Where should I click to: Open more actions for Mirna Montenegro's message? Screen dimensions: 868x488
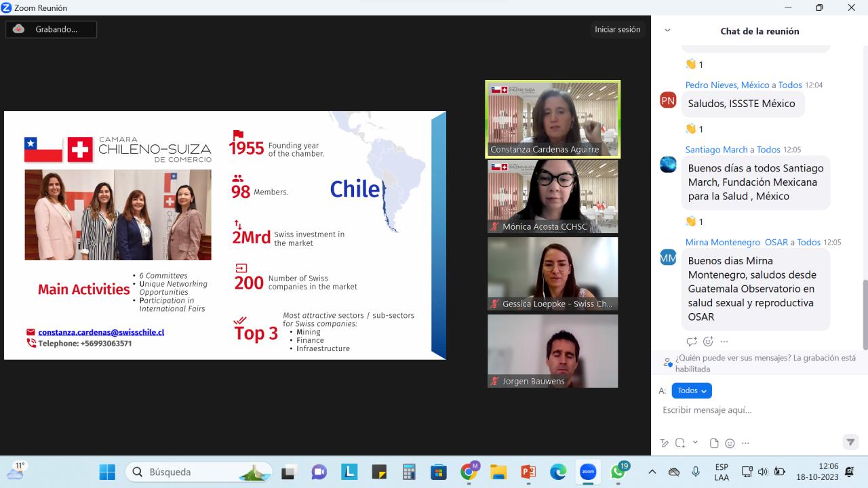724,342
